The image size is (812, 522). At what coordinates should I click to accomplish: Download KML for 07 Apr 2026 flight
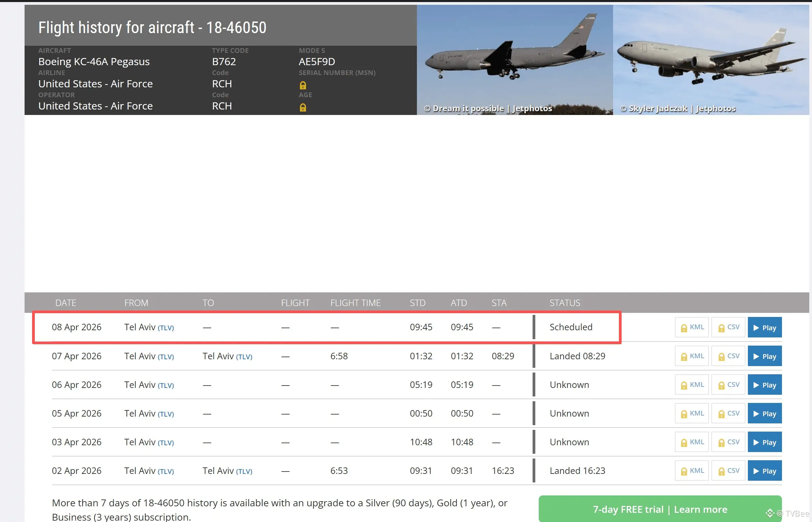tap(692, 356)
